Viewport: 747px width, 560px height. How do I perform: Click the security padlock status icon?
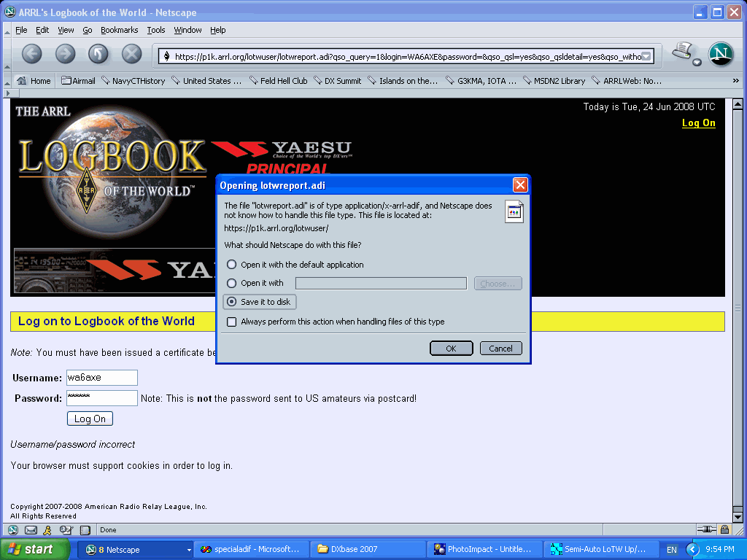tap(724, 529)
